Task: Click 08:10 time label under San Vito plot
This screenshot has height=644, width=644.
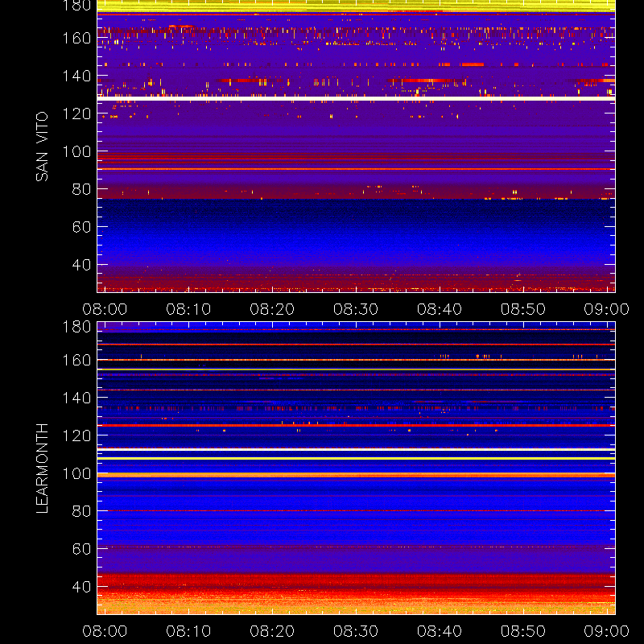Action: (x=188, y=309)
